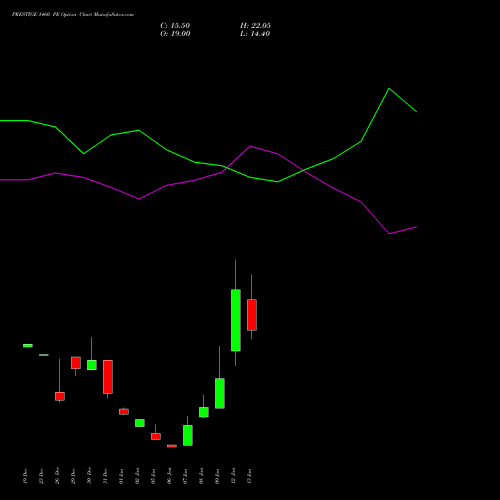
Task: Select the open value 'O: 19.00'
Action: pyautogui.click(x=175, y=34)
